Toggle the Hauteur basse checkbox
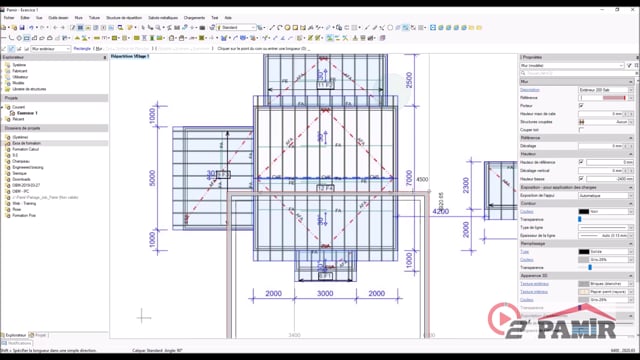Image resolution: width=640 pixels, height=360 pixels. (x=581, y=179)
